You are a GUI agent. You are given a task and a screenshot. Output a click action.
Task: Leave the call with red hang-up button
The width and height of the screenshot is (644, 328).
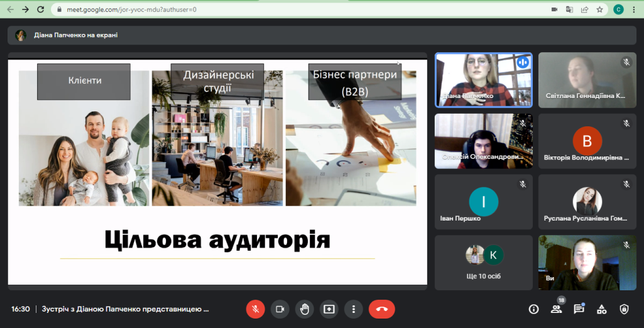click(x=381, y=309)
